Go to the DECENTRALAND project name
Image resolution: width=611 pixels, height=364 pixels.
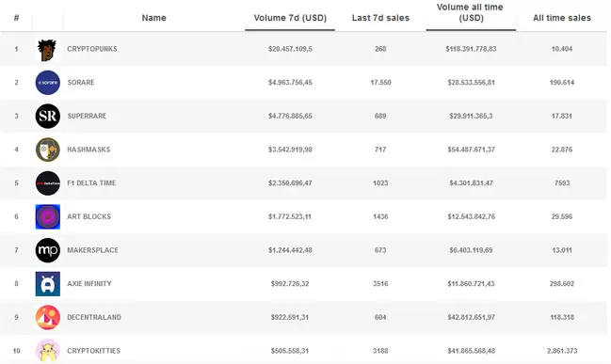[x=94, y=317]
